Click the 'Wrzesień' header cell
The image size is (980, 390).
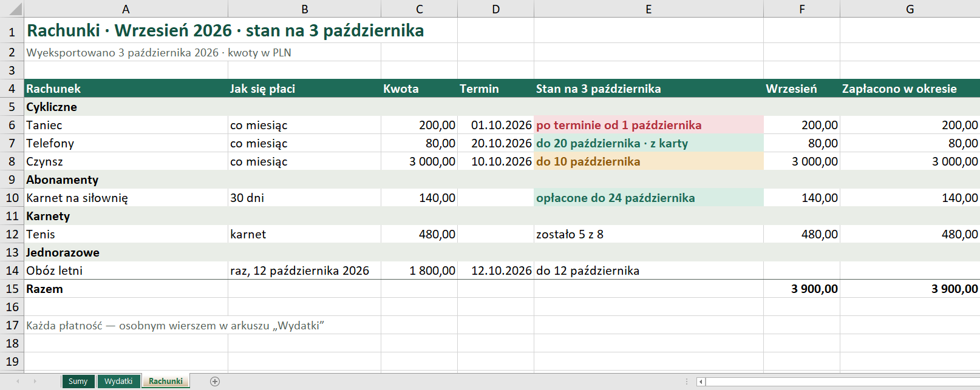pyautogui.click(x=802, y=89)
